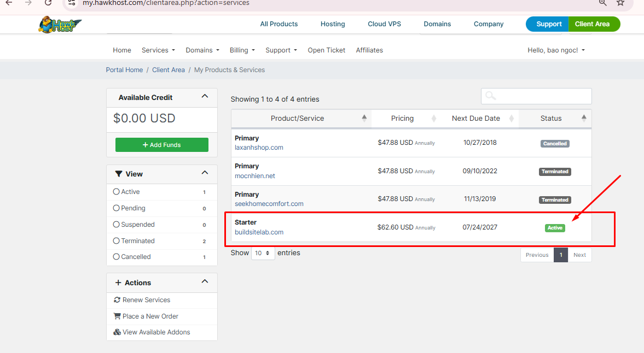Click Open Ticket in client menu
This screenshot has height=353, width=644.
(x=327, y=50)
